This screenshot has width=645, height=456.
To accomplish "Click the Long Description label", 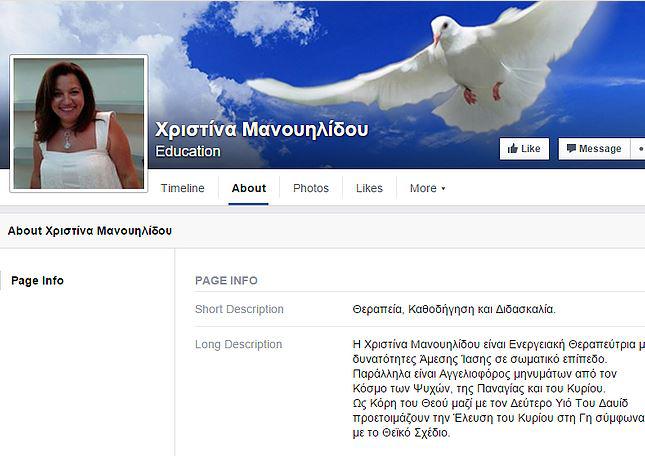I will [239, 344].
